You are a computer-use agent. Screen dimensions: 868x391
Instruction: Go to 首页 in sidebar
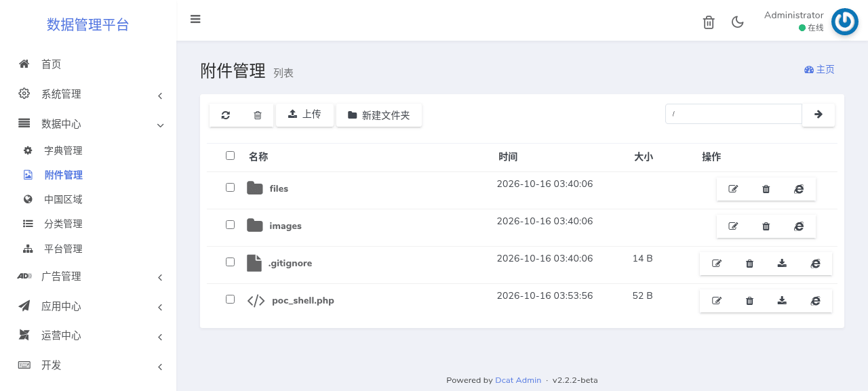coord(88,64)
